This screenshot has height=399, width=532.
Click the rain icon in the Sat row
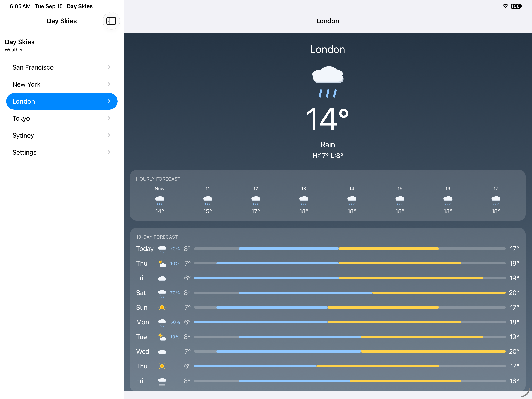pos(162,293)
